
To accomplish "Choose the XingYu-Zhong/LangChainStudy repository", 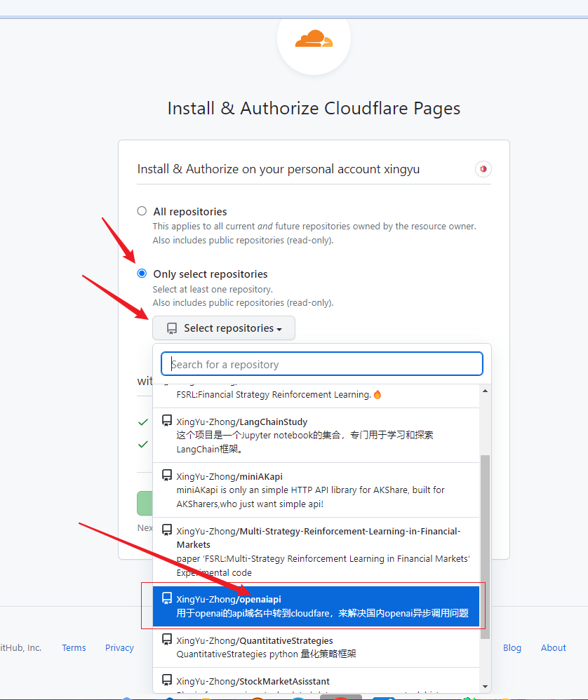I will (316, 436).
